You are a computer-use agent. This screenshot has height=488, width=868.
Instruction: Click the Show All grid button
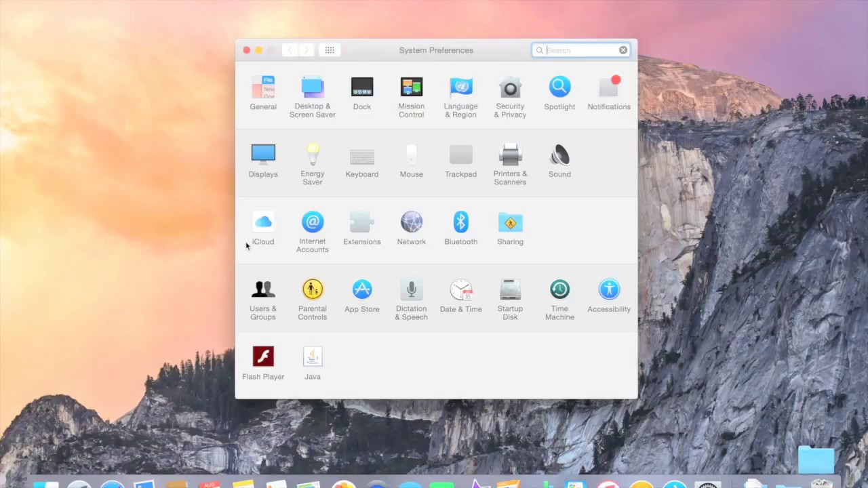coord(330,50)
